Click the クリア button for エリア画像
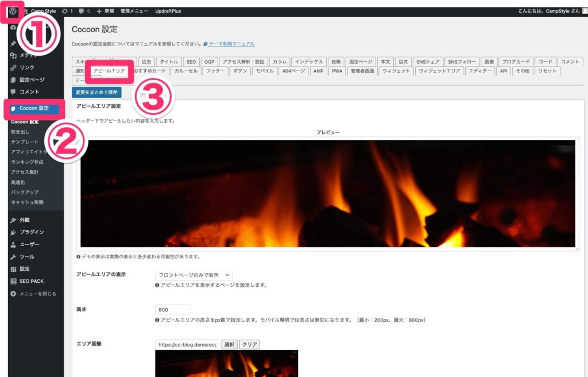Screen dimensions: 588x377 [x=250, y=345]
